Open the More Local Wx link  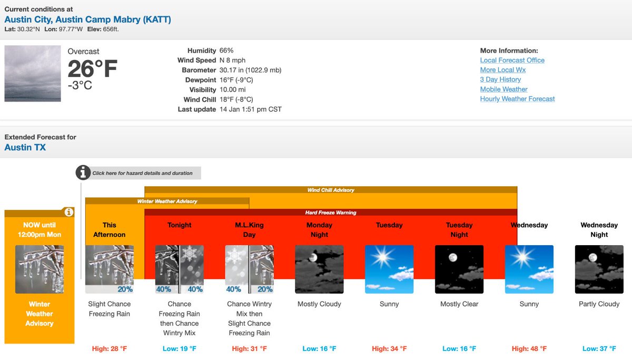coord(503,70)
